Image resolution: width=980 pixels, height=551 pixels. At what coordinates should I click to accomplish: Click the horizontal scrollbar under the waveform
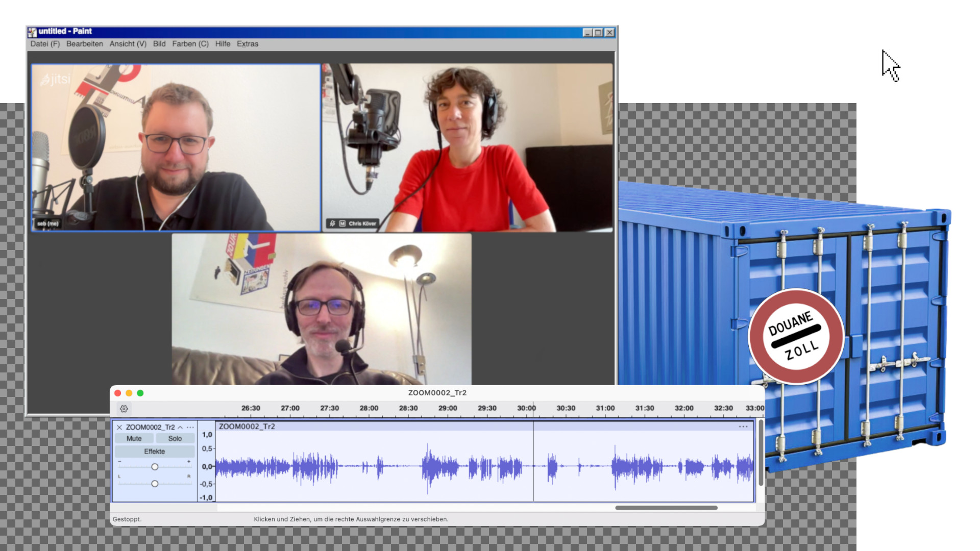pyautogui.click(x=666, y=508)
